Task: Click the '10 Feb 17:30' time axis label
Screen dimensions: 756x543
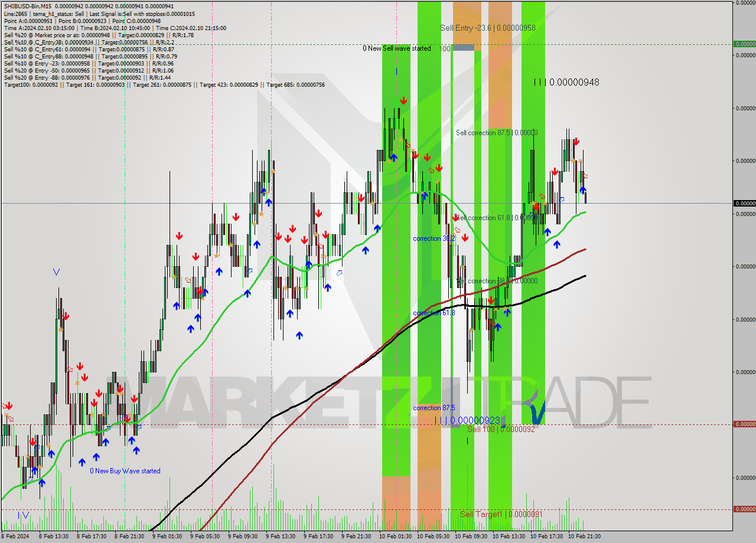Action: coord(547,537)
